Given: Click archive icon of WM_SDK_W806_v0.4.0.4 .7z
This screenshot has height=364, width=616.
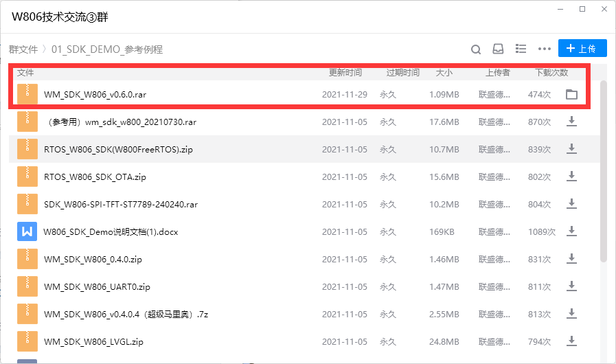Looking at the screenshot, I should (27, 314).
